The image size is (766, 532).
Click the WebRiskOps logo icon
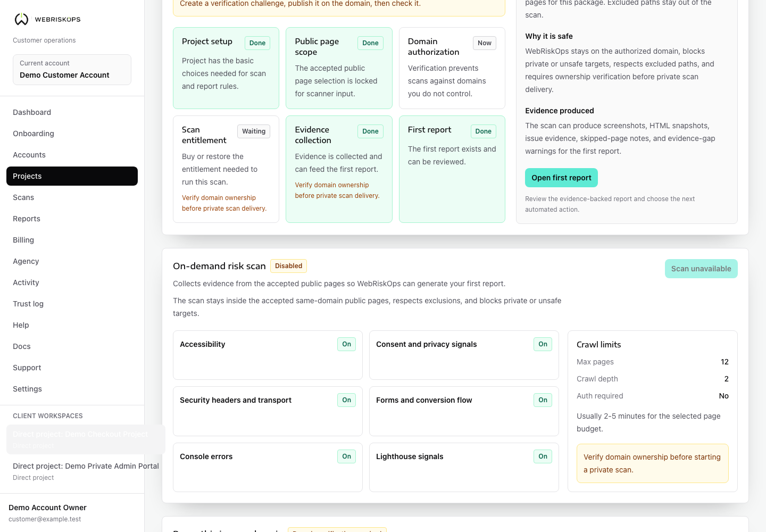point(21,19)
